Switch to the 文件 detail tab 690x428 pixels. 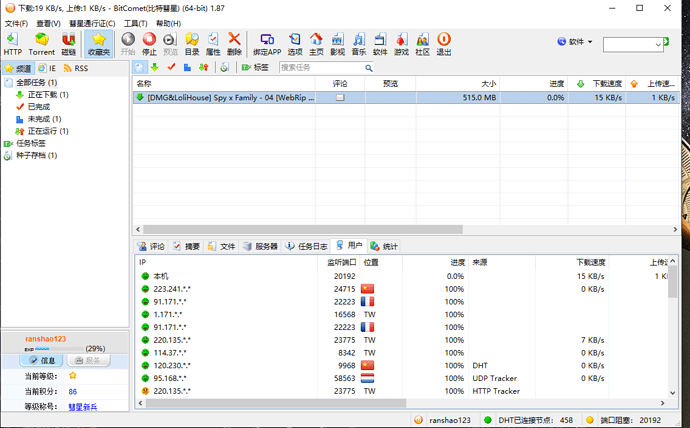click(x=221, y=246)
